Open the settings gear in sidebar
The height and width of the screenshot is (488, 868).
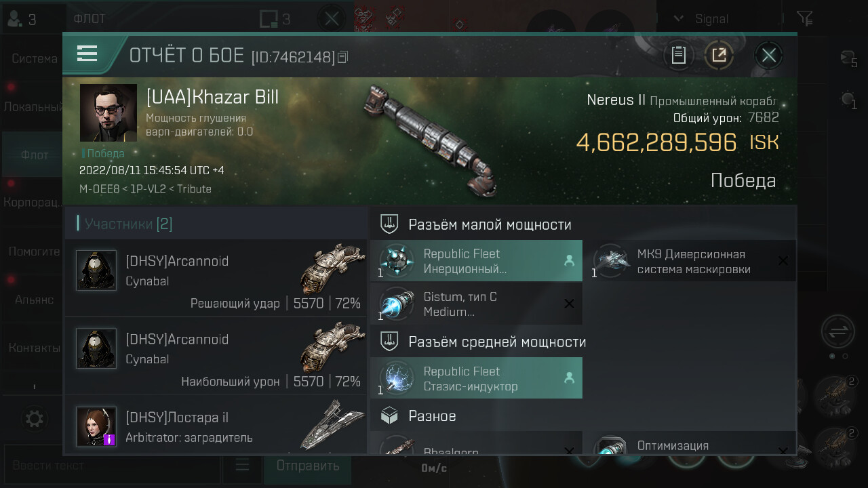[34, 418]
